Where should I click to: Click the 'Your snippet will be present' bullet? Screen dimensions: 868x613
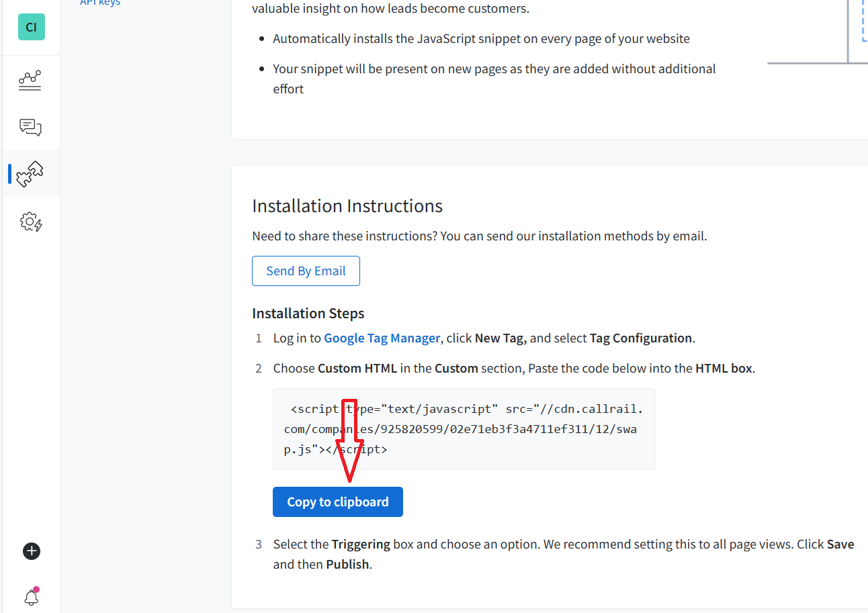tap(494, 69)
